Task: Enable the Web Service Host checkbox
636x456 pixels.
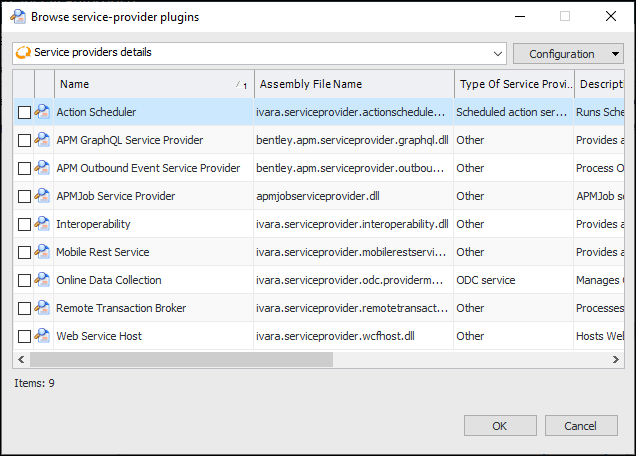Action: point(24,336)
